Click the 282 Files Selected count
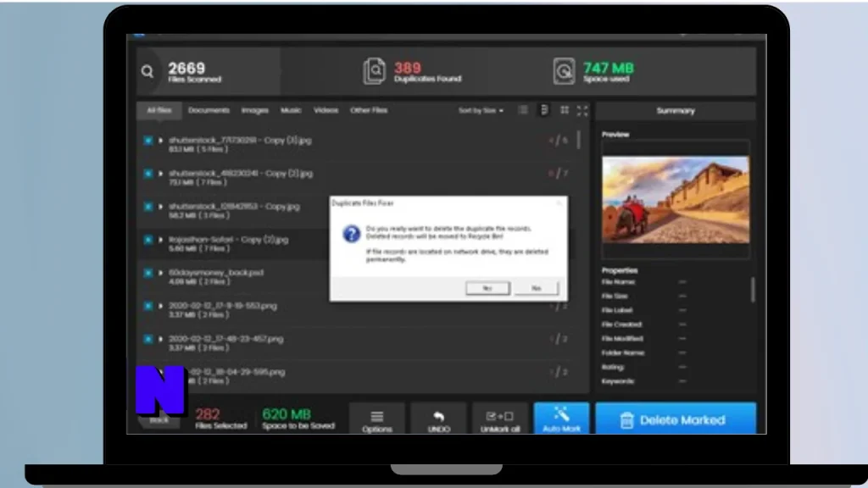 (208, 414)
